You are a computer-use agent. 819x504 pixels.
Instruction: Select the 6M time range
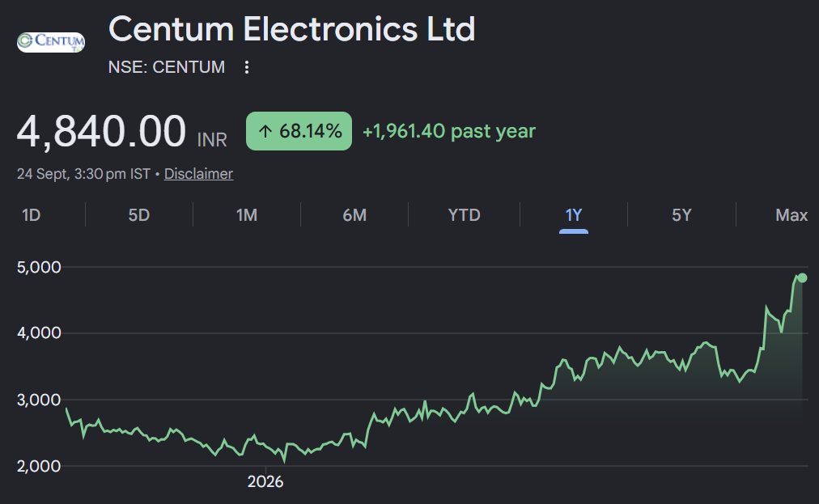pos(354,214)
